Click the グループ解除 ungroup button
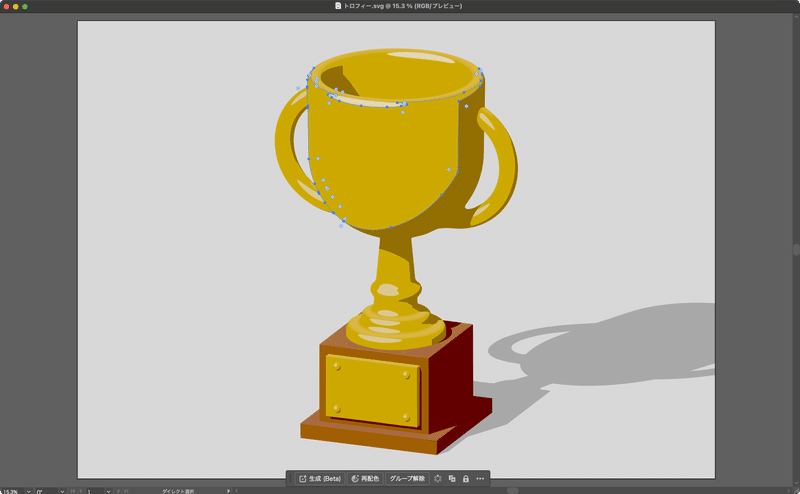 [407, 479]
